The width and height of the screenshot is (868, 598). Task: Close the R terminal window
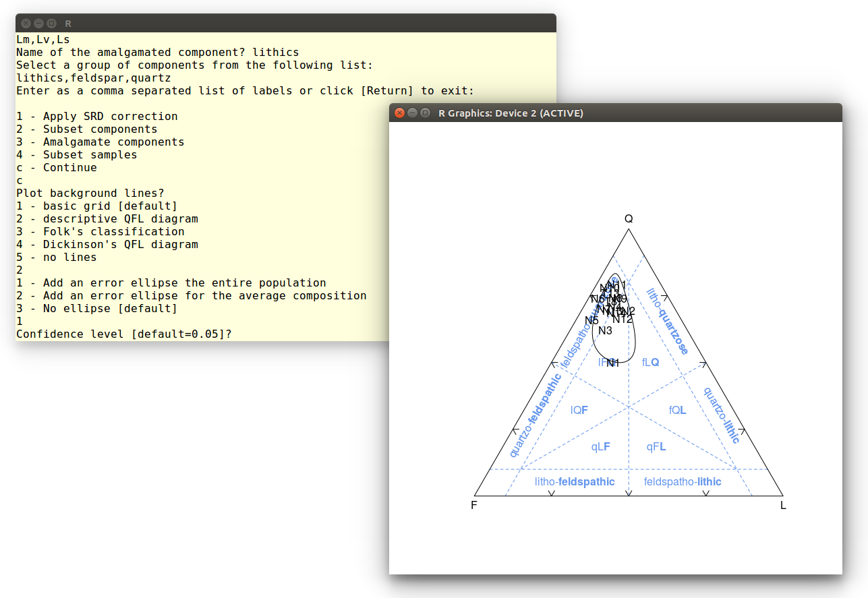pyautogui.click(x=26, y=24)
